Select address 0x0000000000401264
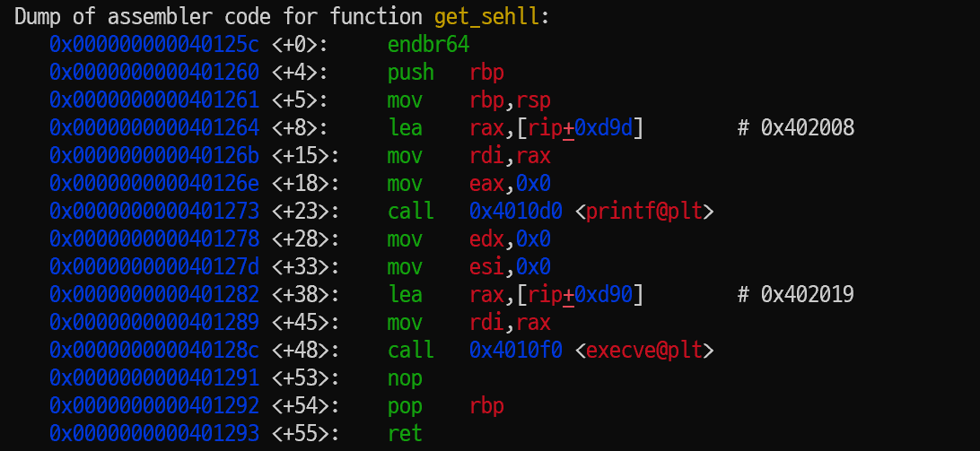 (154, 128)
